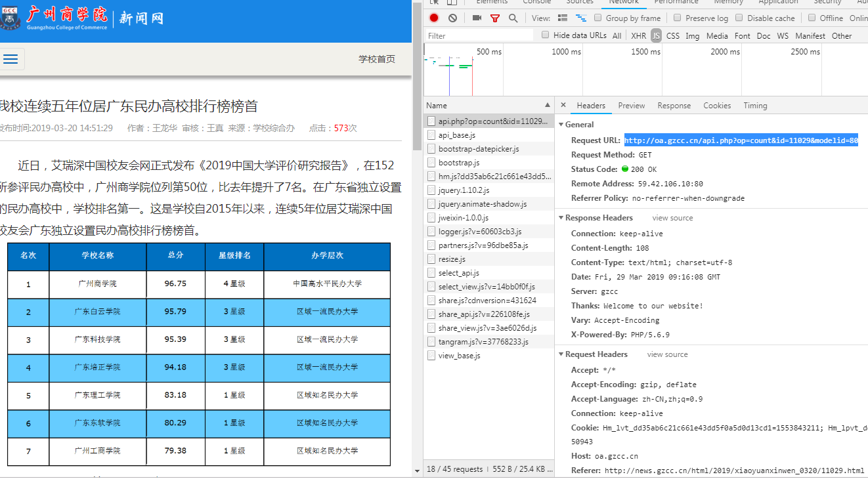Tick the Offline checkbox

tap(812, 18)
